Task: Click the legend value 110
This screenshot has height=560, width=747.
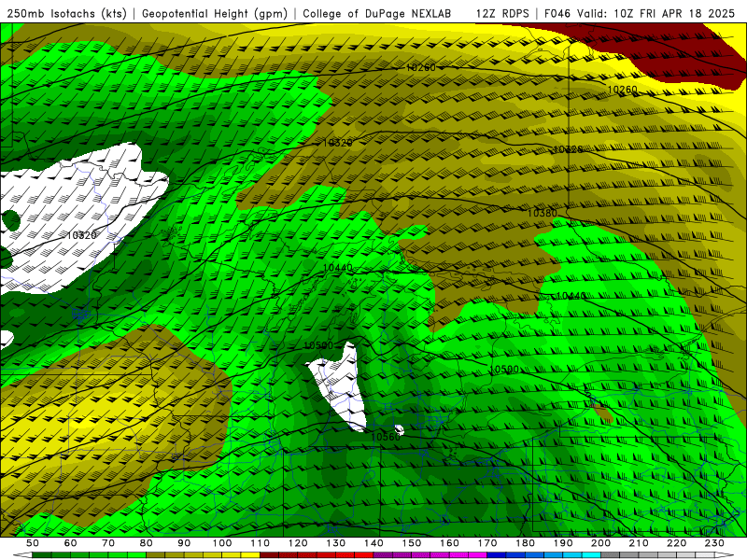Action: (261, 543)
